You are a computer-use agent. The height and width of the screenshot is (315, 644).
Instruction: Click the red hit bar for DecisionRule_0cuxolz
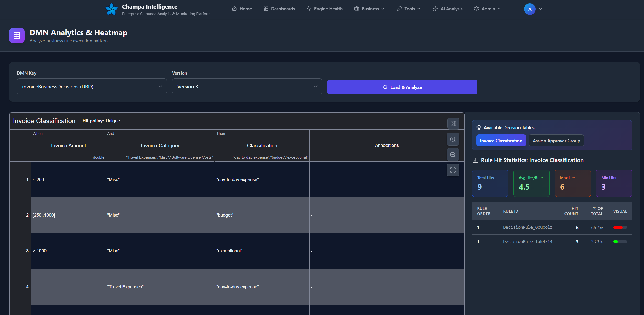pyautogui.click(x=618, y=227)
